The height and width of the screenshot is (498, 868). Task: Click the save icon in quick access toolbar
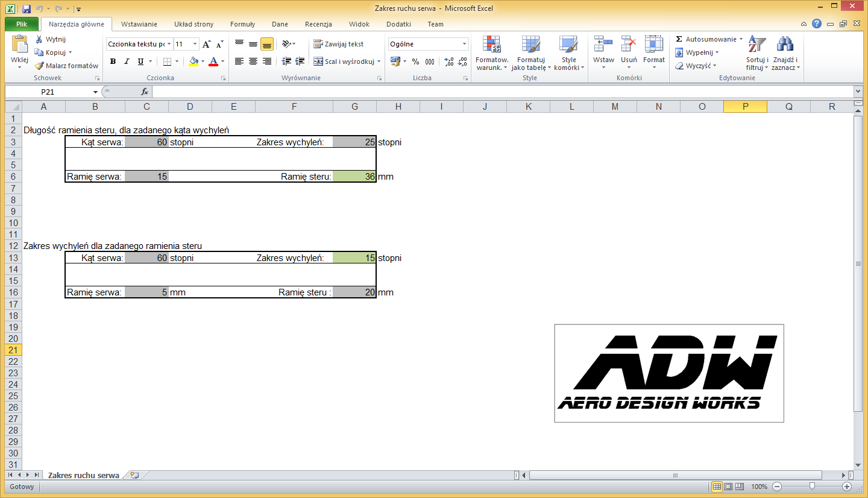[x=27, y=9]
